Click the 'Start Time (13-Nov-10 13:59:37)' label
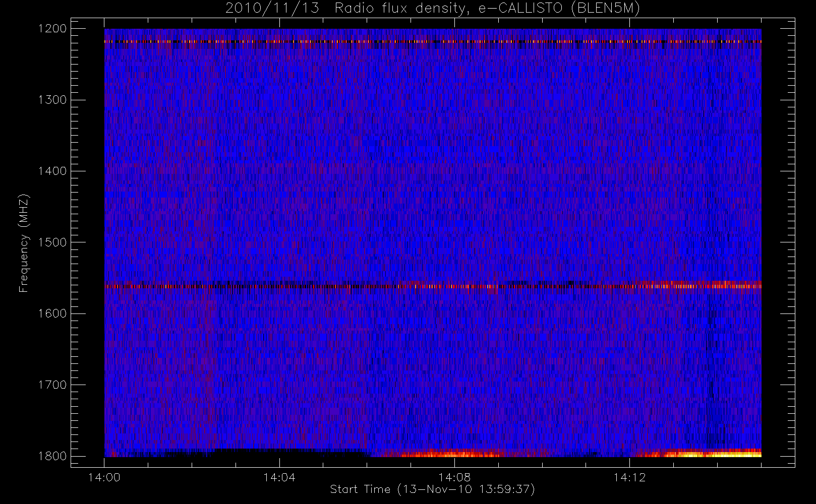Image resolution: width=816 pixels, height=504 pixels. coord(432,489)
